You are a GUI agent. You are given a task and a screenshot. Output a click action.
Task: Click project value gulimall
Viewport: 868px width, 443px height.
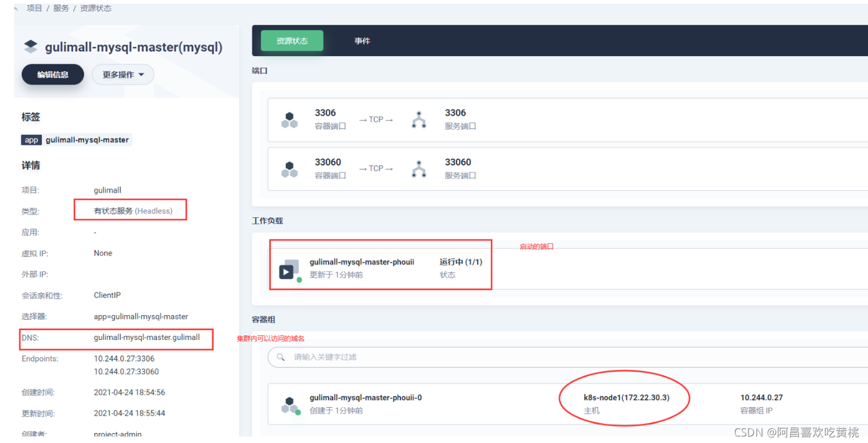point(108,190)
